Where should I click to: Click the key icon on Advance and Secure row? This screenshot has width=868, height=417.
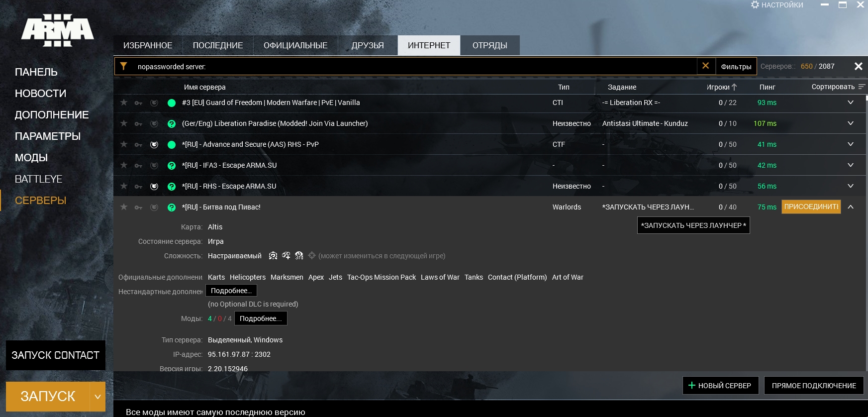[138, 145]
